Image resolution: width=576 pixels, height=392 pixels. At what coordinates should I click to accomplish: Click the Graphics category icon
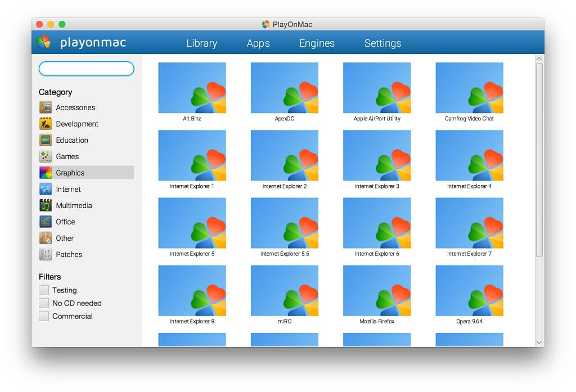point(46,173)
